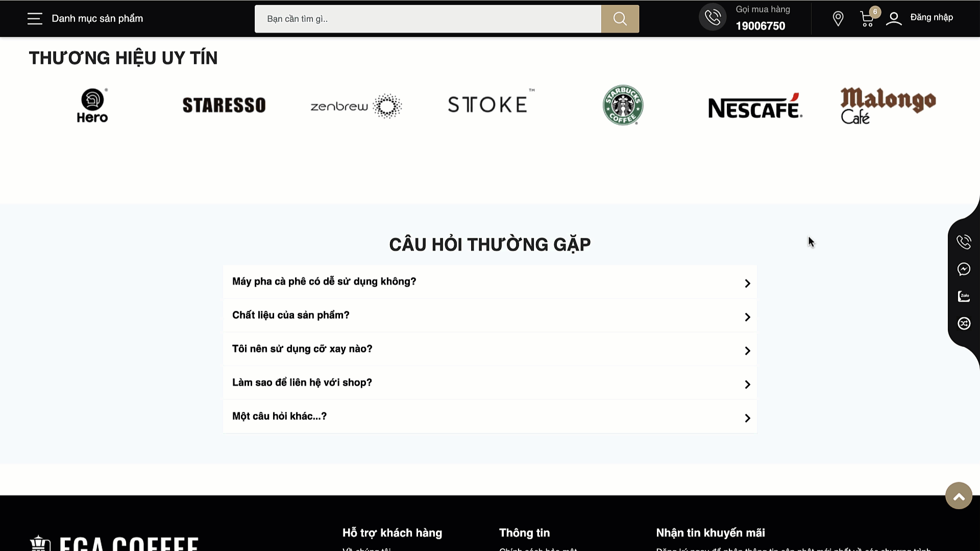The image size is (980, 551).
Task: Click the 'Gọi mua hàng' text
Action: tap(763, 9)
